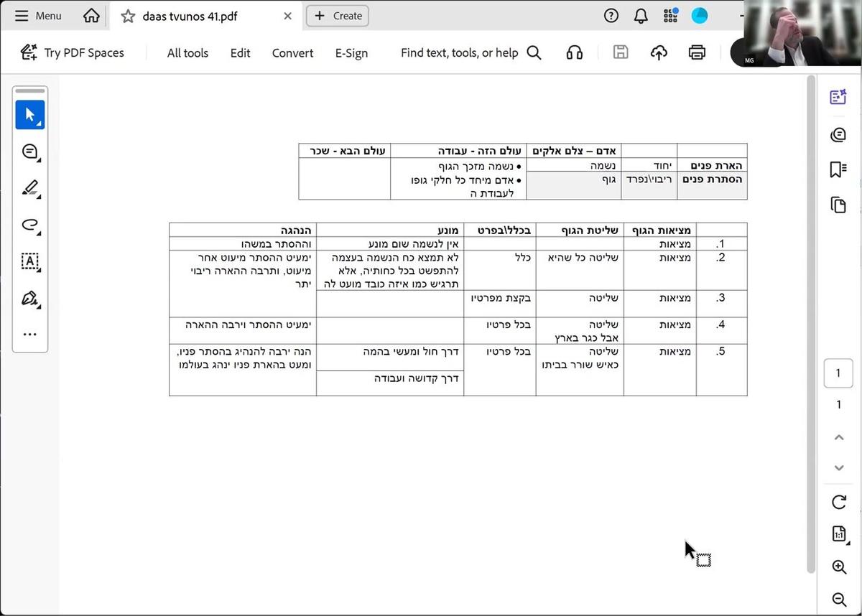
Task: Open the All tools tab
Action: pos(187,52)
